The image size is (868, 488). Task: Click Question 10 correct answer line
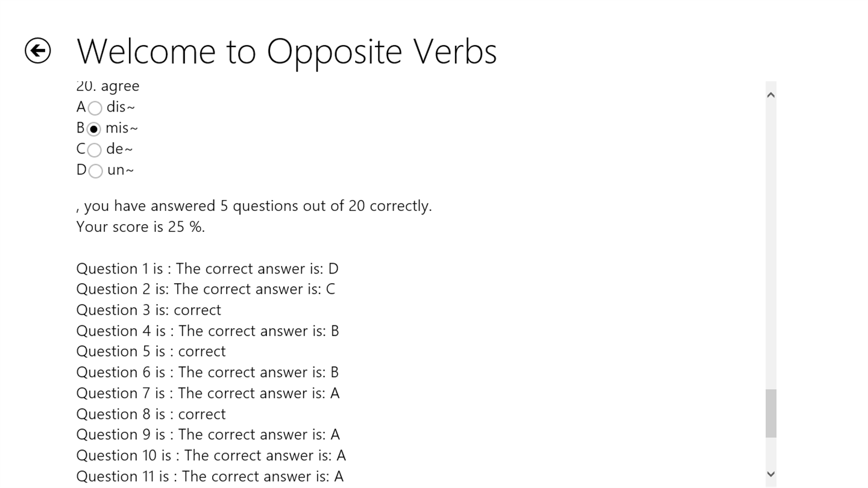click(211, 455)
